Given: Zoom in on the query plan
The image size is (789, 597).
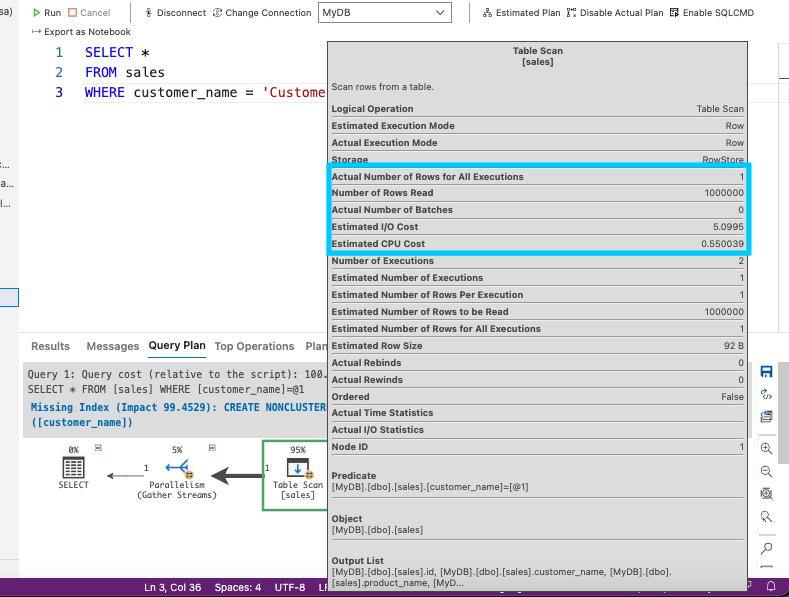Looking at the screenshot, I should 766,449.
